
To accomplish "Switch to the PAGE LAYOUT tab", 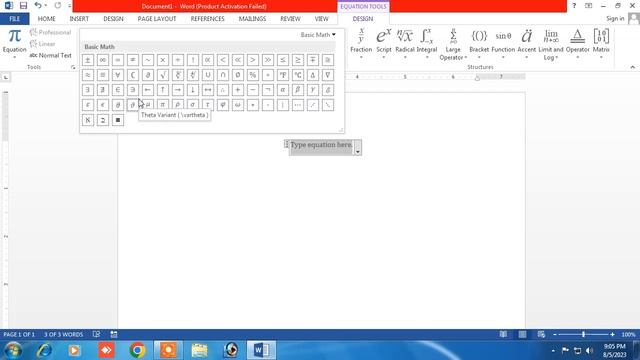I will 157,19.
